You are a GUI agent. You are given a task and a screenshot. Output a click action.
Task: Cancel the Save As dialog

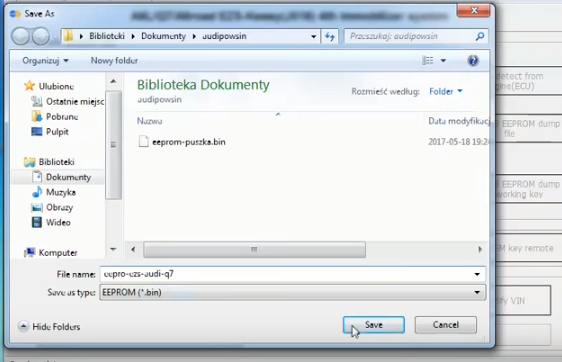click(446, 325)
